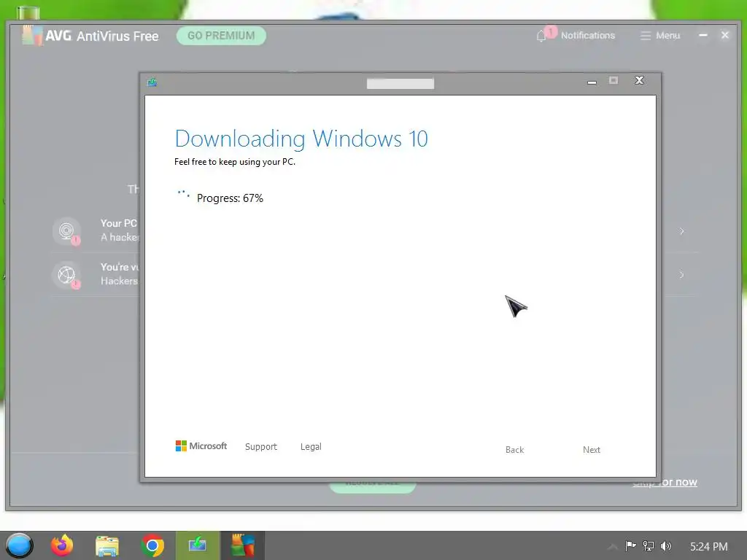Click the Start orb on taskbar

coord(19,545)
